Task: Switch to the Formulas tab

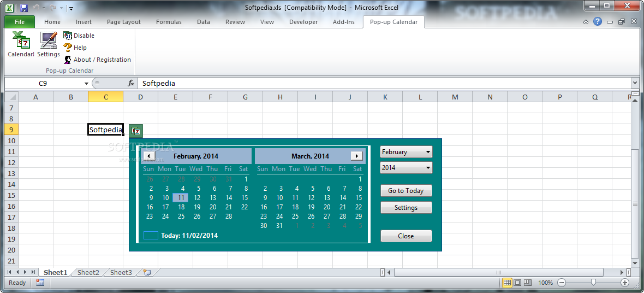Action: tap(169, 22)
